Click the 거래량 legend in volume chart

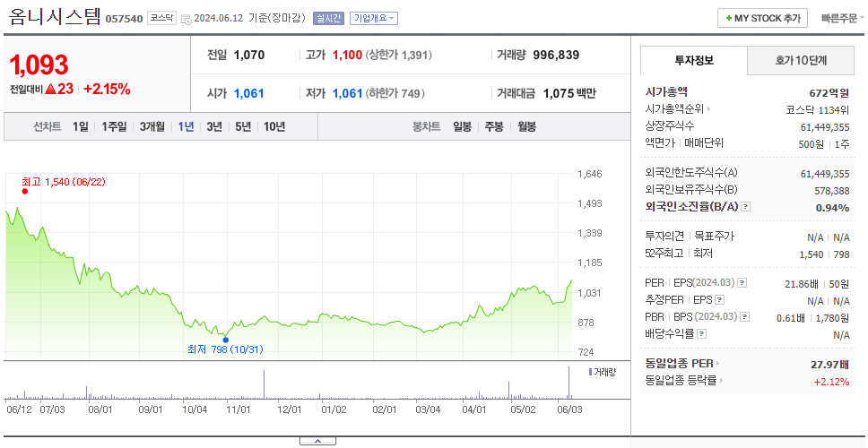pyautogui.click(x=603, y=372)
